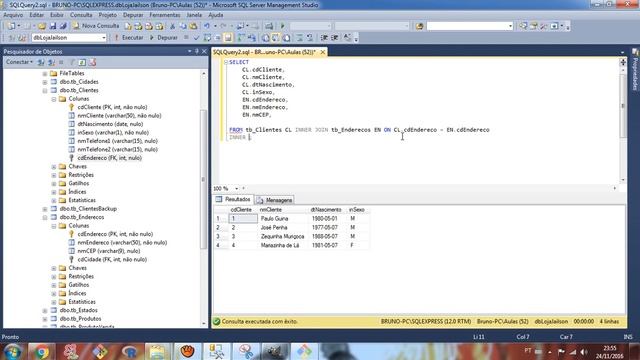
Task: Open the Arquivo menu
Action: [x=13, y=15]
